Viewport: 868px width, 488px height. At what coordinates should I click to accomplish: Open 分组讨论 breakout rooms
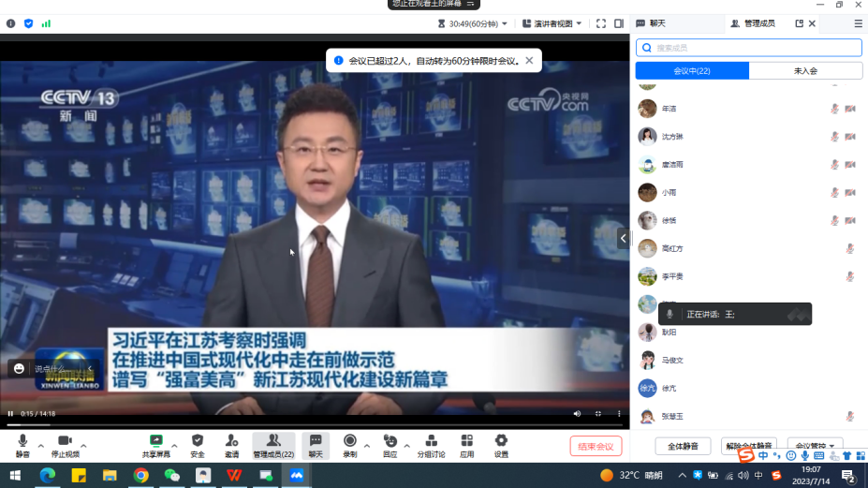pos(431,445)
